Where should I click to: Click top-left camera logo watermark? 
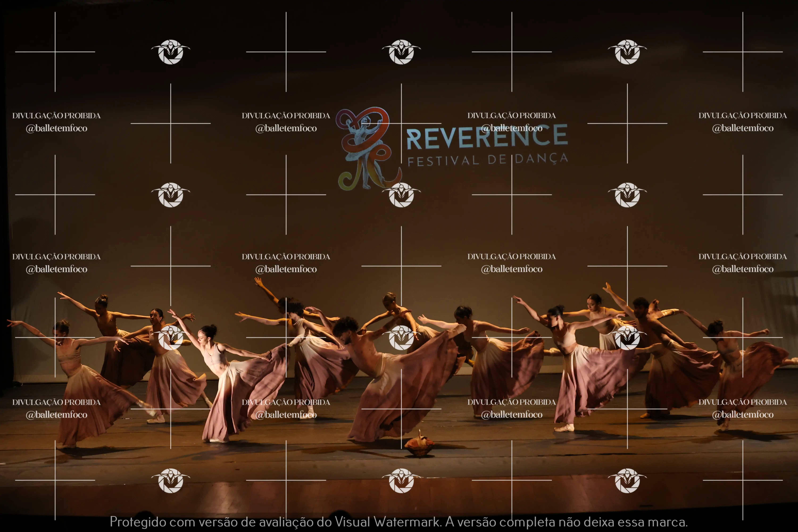[x=171, y=52]
